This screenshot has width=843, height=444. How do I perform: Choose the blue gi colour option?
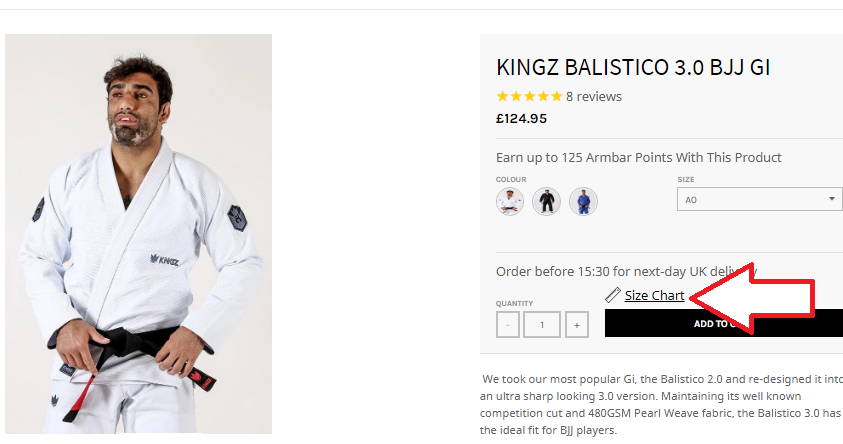[x=583, y=202]
